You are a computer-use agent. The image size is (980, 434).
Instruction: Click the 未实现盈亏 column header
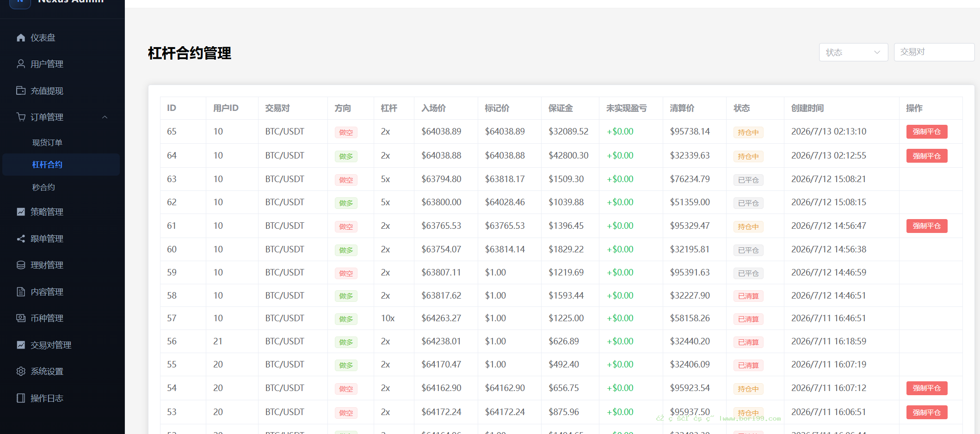click(627, 108)
